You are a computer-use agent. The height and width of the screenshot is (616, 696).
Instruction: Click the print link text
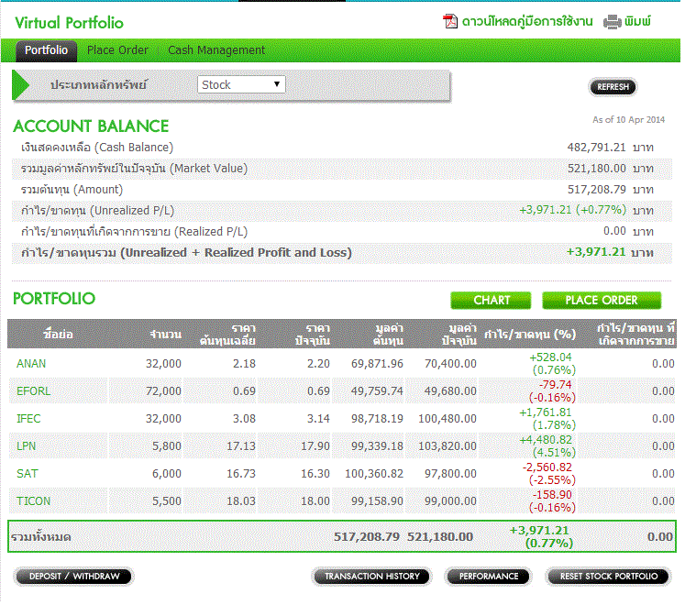click(x=637, y=21)
